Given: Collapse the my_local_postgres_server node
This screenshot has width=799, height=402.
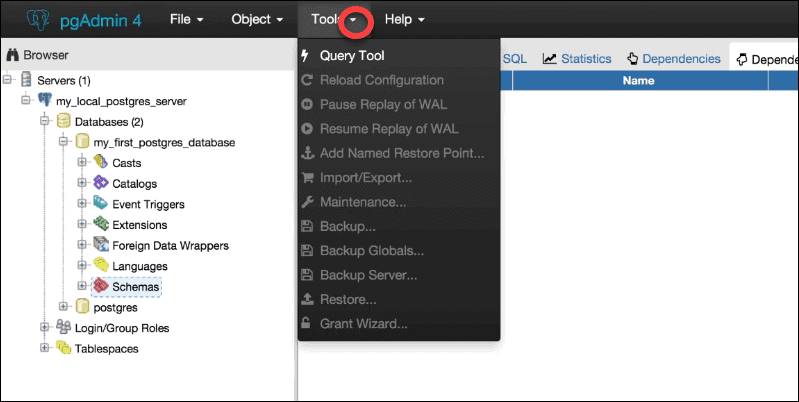Looking at the screenshot, I should coord(25,100).
